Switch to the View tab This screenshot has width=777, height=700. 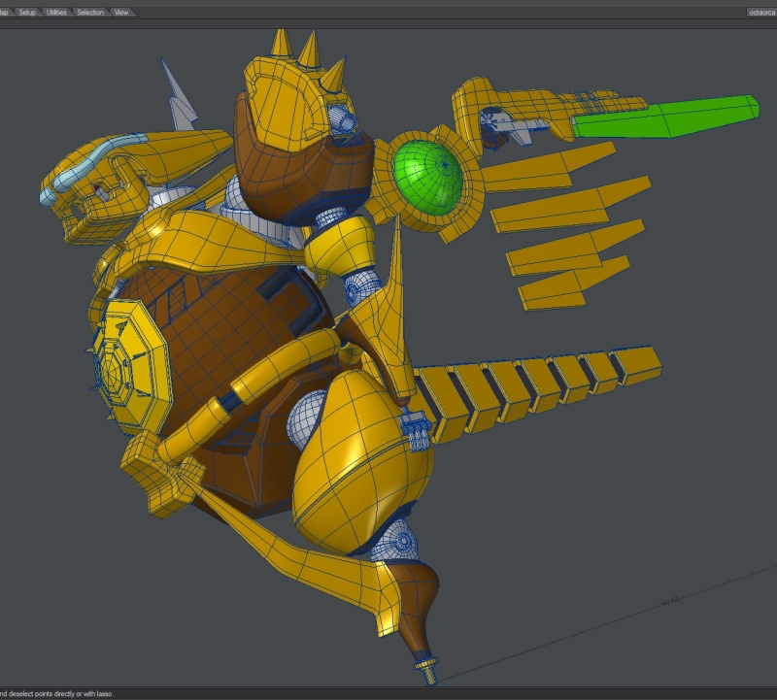click(x=121, y=13)
